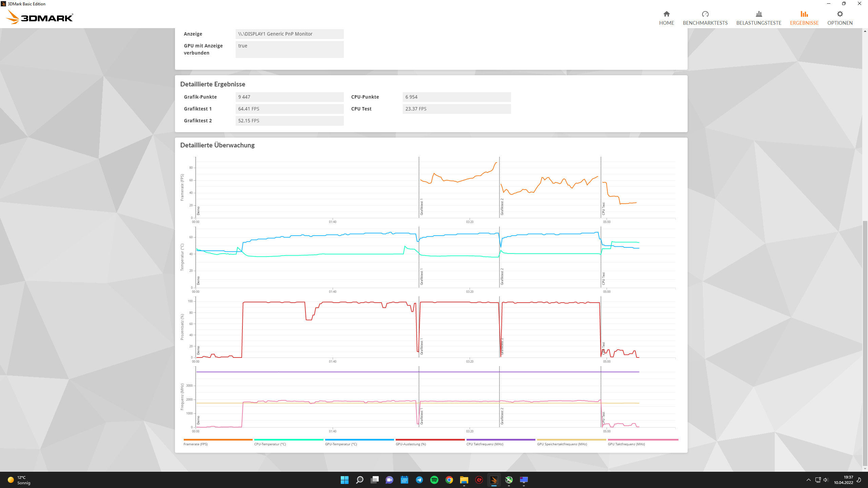Image resolution: width=868 pixels, height=488 pixels.
Task: Click the 3DMark logo
Action: click(x=40, y=17)
